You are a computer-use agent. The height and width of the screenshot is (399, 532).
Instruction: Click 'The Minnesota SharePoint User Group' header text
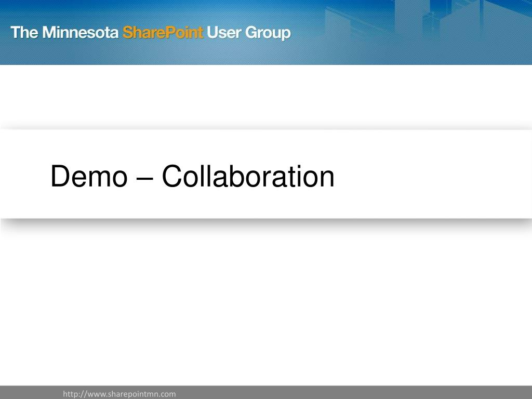click(151, 33)
